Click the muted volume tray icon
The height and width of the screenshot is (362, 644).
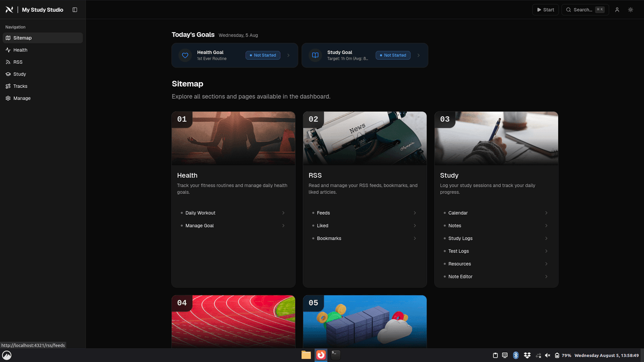[548, 356]
